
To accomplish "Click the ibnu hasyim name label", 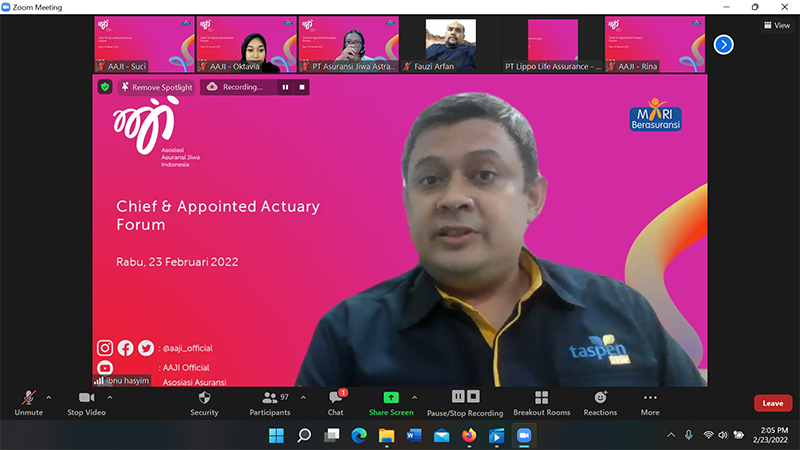I will coord(122,381).
